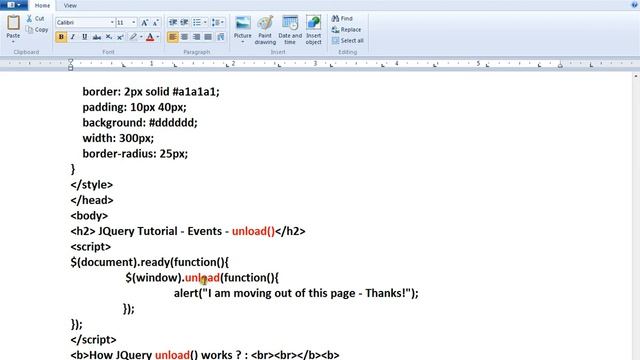Viewport: 640px width, 360px height.
Task: Apply text highlight color
Action: (x=133, y=37)
